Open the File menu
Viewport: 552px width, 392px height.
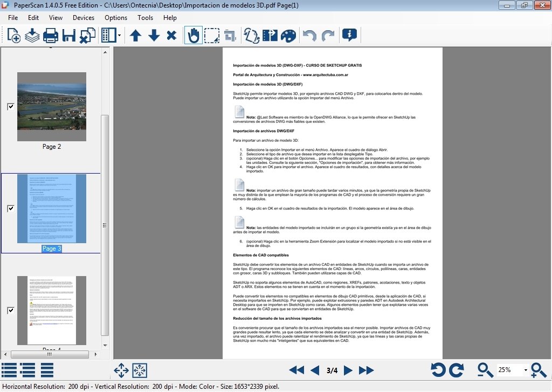[x=13, y=18]
